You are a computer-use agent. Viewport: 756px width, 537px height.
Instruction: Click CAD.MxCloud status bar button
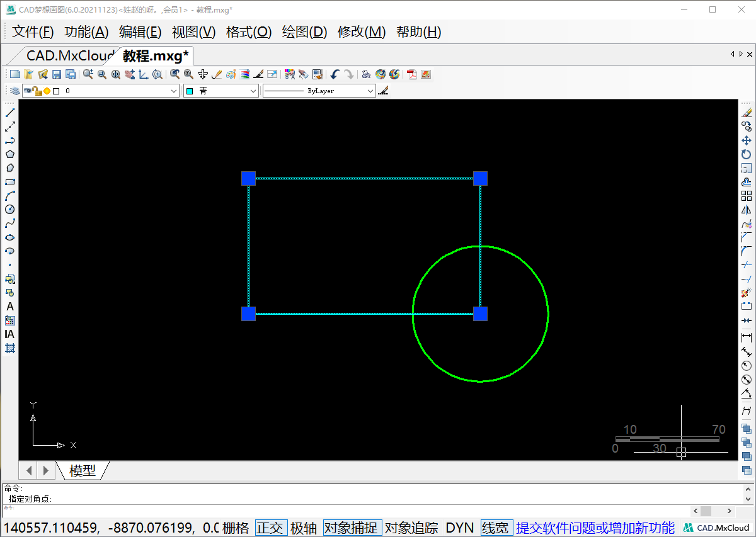click(x=717, y=528)
